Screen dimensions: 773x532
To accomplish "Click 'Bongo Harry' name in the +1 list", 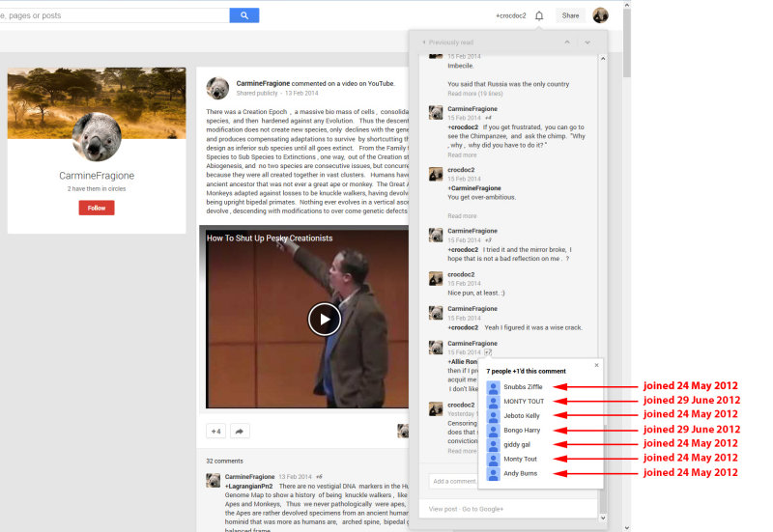I will [522, 430].
